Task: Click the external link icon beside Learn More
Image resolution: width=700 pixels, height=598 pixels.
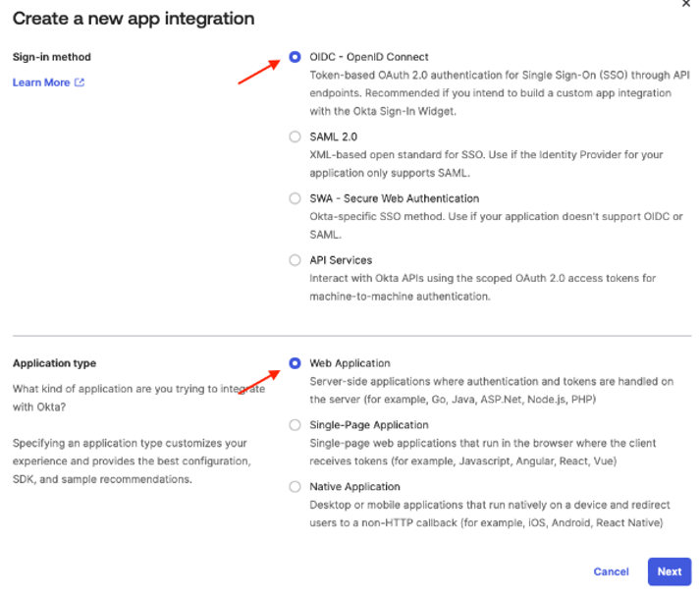Action: click(80, 82)
